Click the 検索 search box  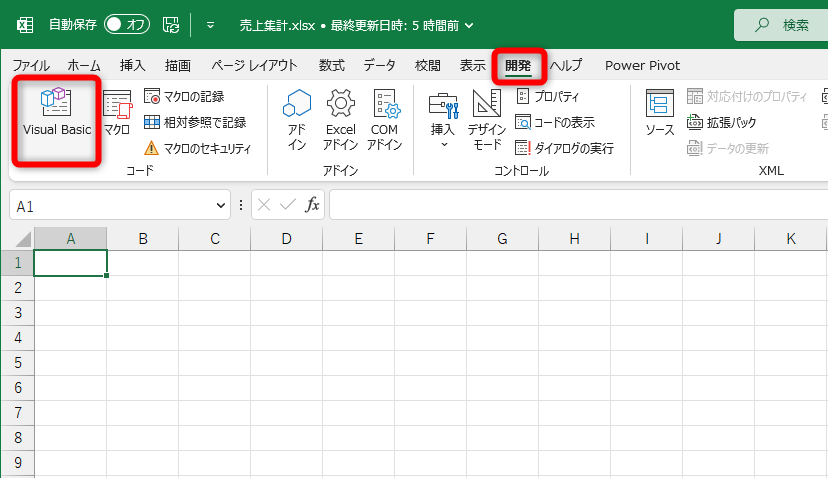[x=782, y=25]
